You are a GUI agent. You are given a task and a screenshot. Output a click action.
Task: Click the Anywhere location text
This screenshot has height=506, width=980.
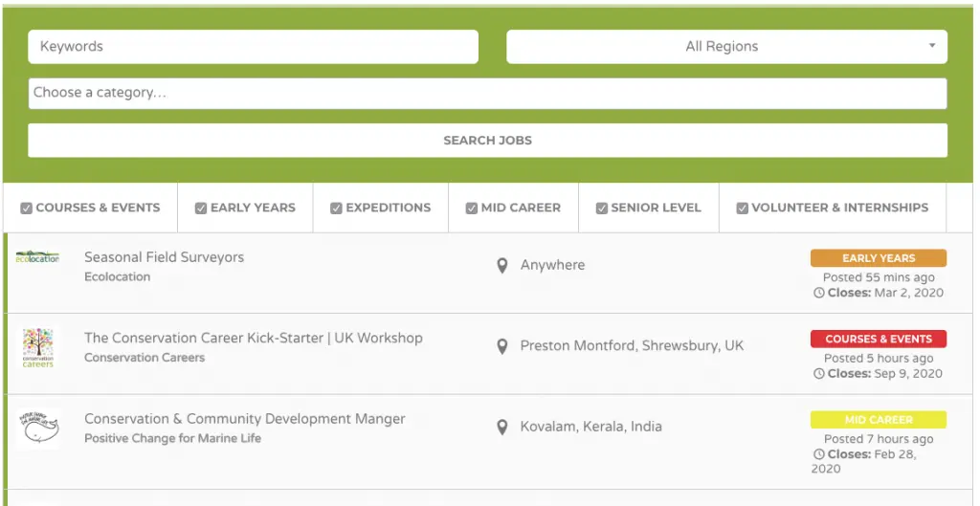point(552,266)
